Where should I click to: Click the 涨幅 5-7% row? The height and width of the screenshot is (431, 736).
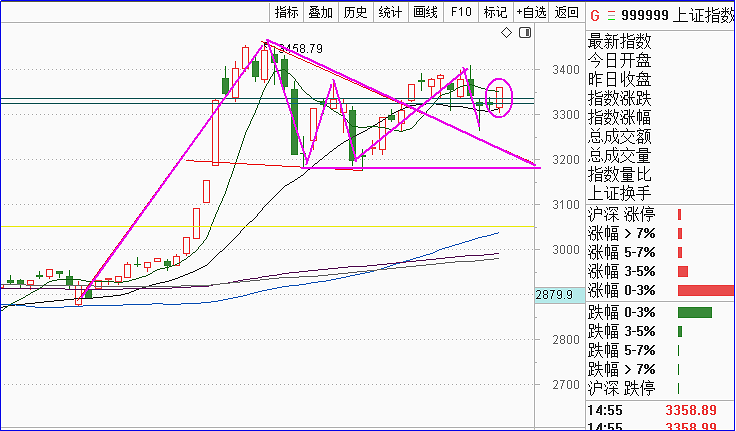pyautogui.click(x=661, y=253)
